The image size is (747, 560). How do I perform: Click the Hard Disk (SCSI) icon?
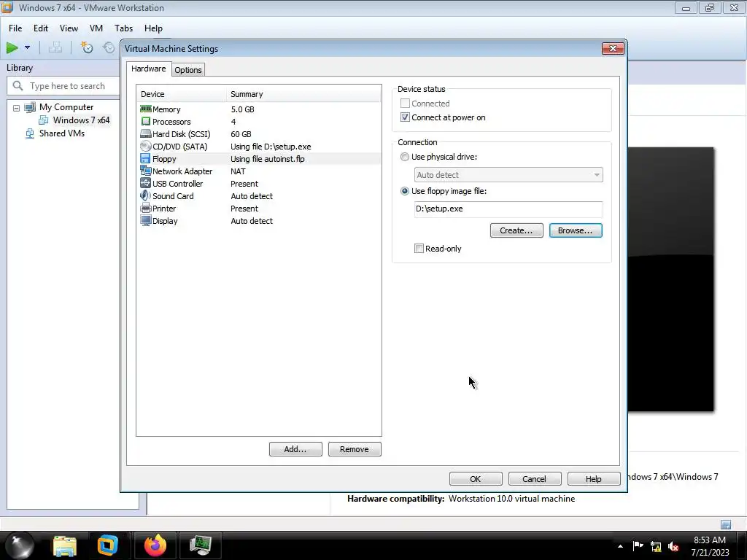[146, 134]
